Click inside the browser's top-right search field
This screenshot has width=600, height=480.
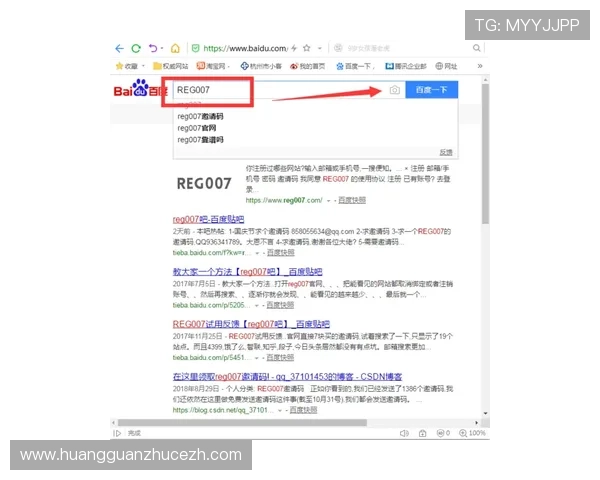408,48
